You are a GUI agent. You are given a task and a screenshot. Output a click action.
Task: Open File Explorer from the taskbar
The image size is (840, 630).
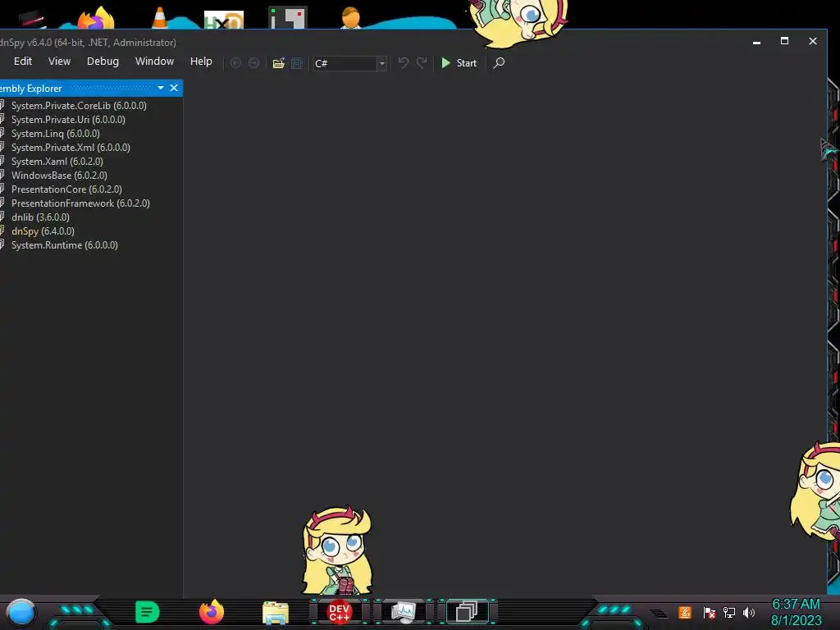[276, 612]
